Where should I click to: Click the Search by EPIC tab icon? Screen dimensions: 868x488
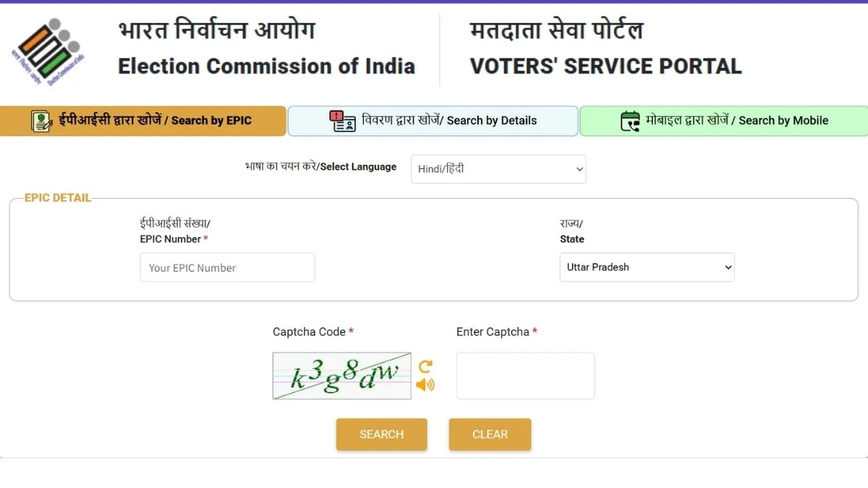point(42,121)
